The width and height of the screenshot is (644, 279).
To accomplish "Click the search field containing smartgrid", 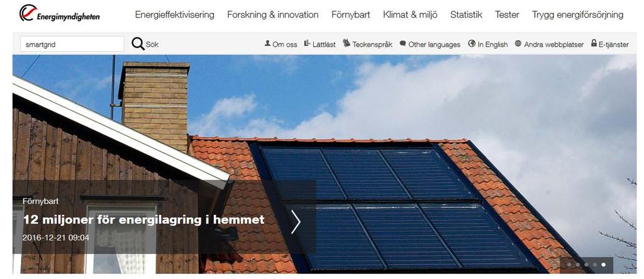I will (72, 44).
